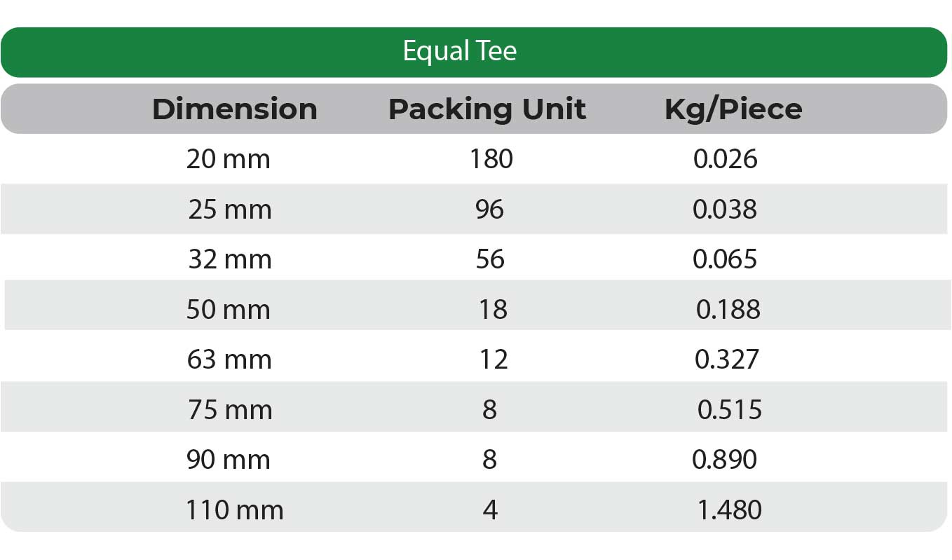
Task: Click the Packing Unit column header
Action: click(x=487, y=109)
